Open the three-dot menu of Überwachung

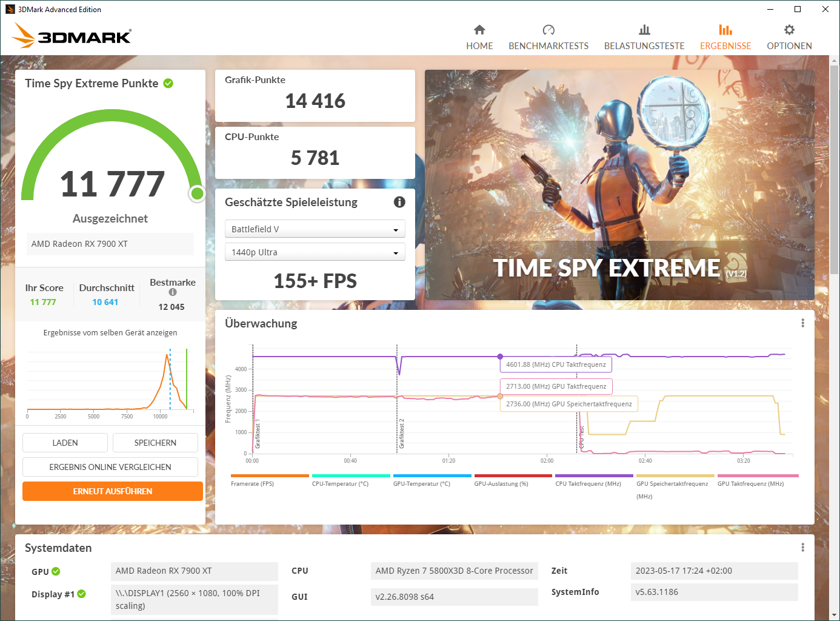[x=803, y=323]
